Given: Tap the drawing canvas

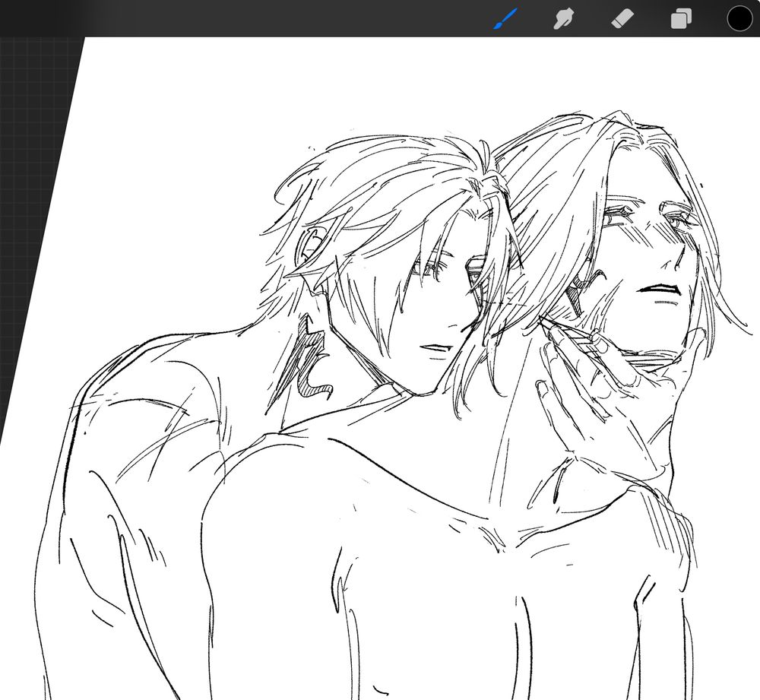Looking at the screenshot, I should (x=380, y=369).
